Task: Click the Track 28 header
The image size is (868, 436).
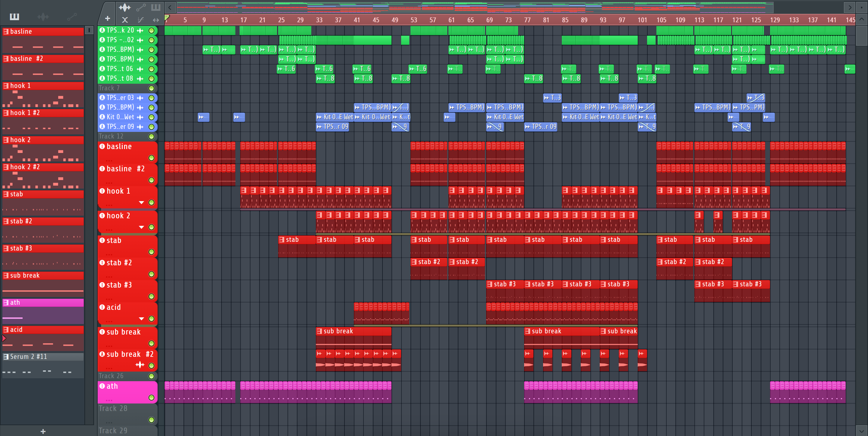Action: [128, 414]
